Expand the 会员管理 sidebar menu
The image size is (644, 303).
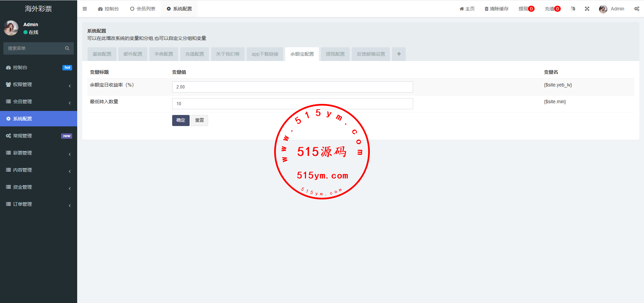pyautogui.click(x=38, y=102)
